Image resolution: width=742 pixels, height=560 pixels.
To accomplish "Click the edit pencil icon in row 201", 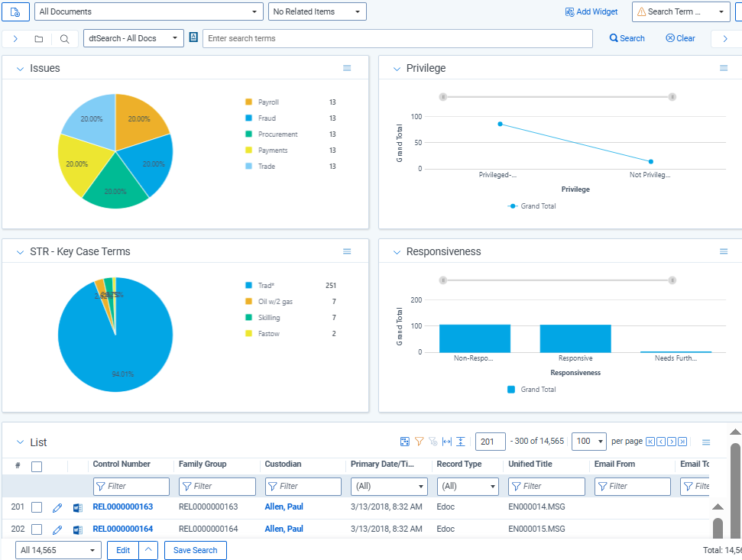I will tap(57, 508).
